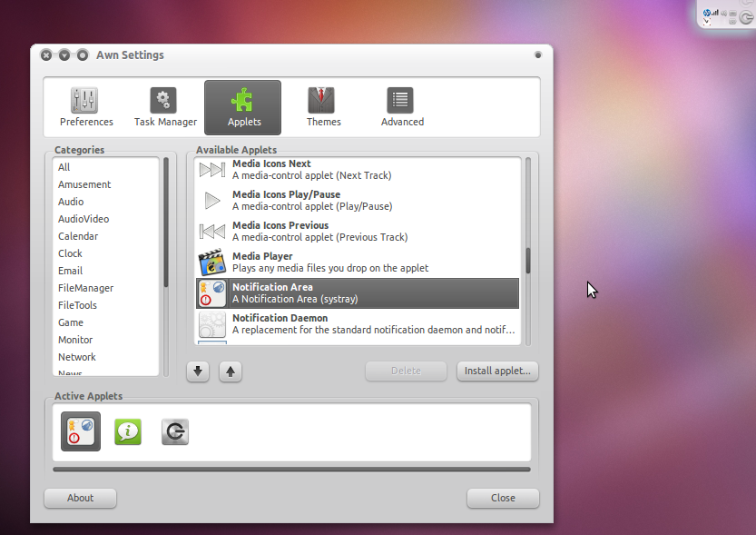Move applet with the down arrow button
Viewport: 756px width, 535px height.
[198, 372]
